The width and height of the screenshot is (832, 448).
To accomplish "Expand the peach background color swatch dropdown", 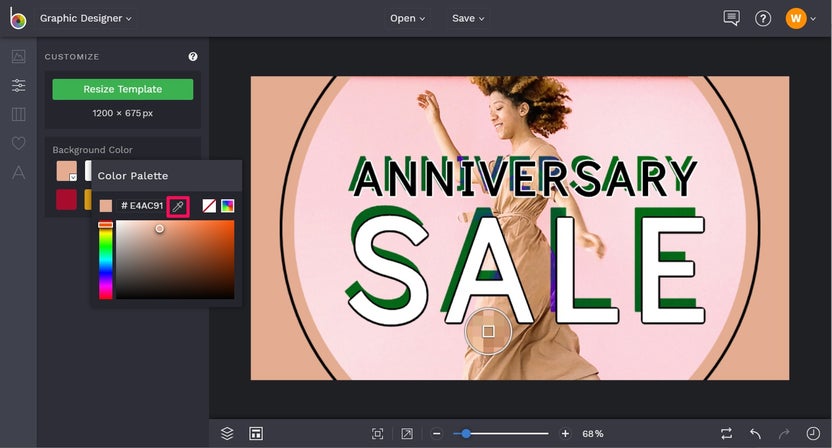I will pos(73,177).
